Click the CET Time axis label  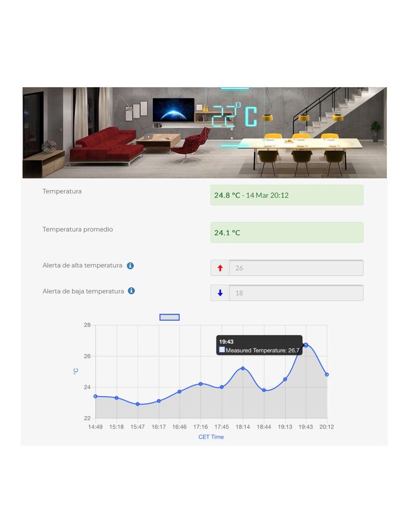[211, 437]
